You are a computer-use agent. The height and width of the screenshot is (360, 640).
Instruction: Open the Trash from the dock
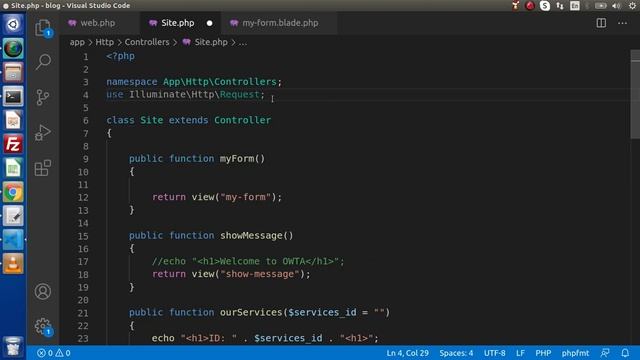point(13,347)
